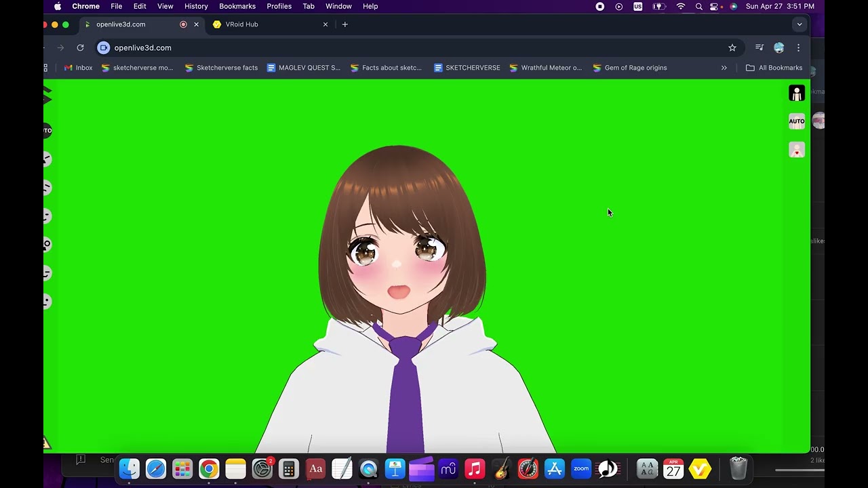
Task: Open Finder from the Dock
Action: tap(130, 469)
